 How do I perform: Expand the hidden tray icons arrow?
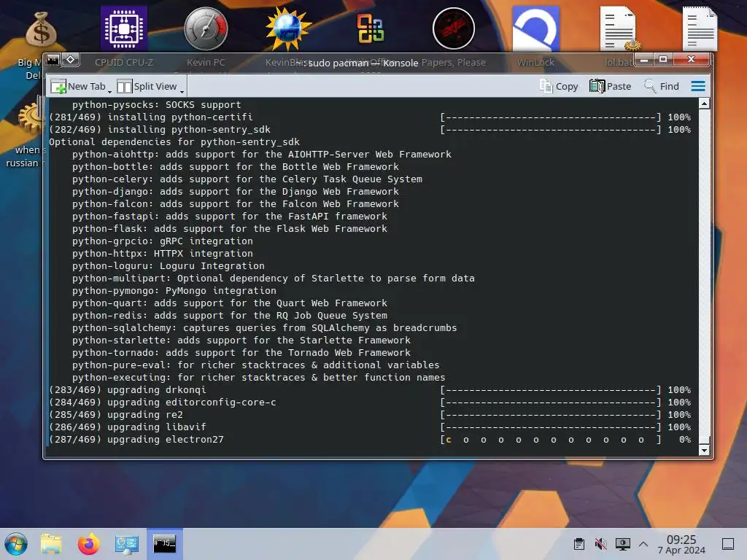pyautogui.click(x=643, y=544)
